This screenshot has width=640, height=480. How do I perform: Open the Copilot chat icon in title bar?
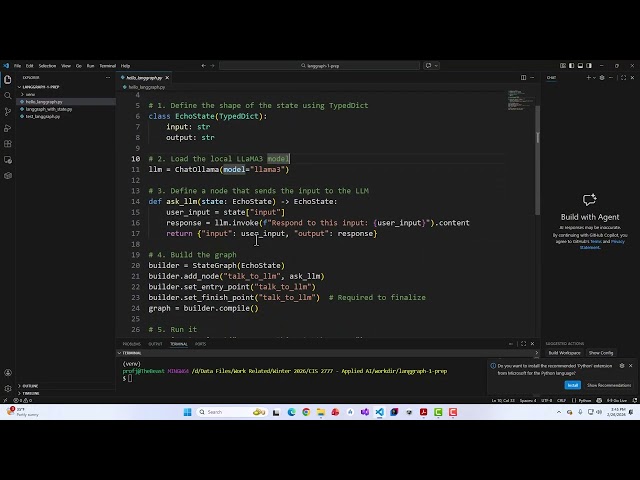428,66
